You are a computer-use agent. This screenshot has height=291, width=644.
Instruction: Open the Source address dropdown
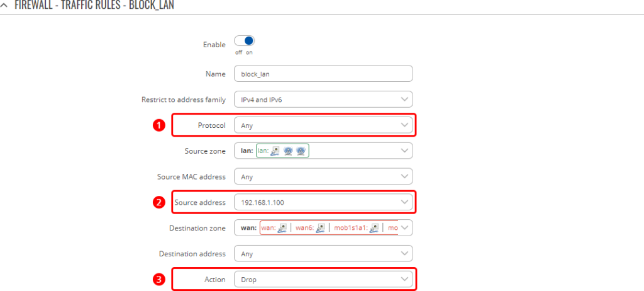[x=323, y=203]
